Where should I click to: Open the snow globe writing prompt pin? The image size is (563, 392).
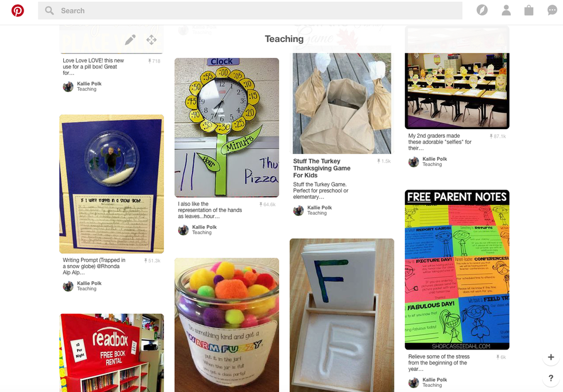[x=111, y=184]
